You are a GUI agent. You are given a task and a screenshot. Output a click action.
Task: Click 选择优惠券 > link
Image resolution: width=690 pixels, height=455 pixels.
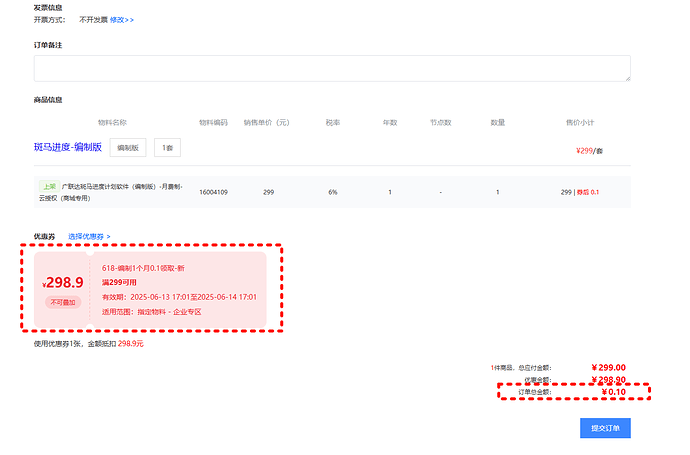pyautogui.click(x=89, y=237)
